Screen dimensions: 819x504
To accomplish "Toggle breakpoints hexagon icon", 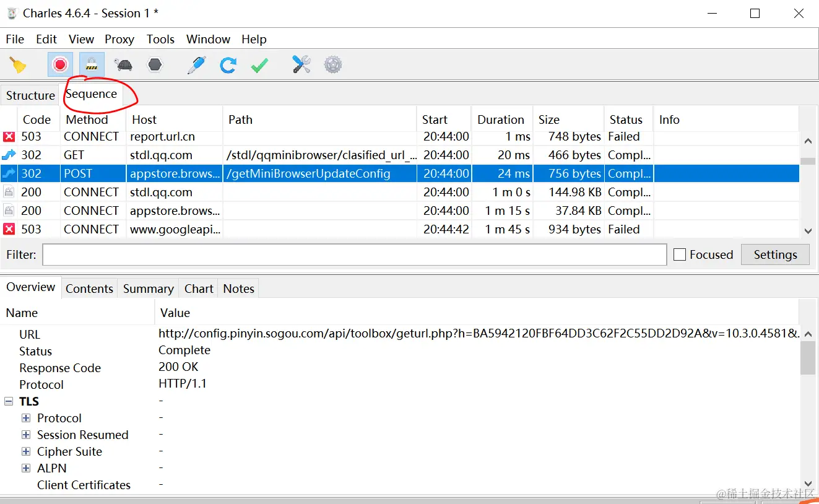I will click(155, 64).
